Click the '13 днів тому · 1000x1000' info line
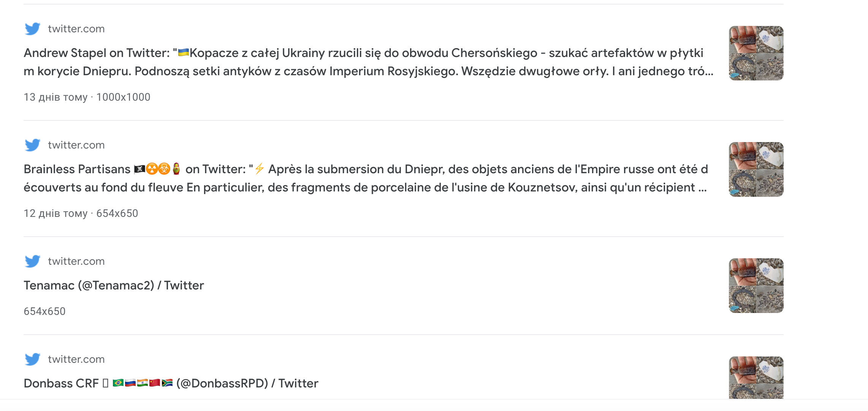Image resolution: width=868 pixels, height=411 pixels. pyautogui.click(x=87, y=97)
